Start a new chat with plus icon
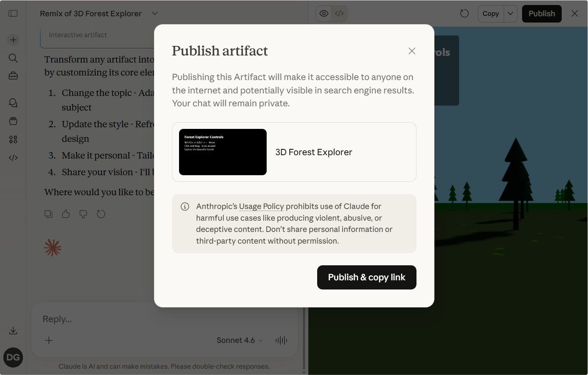The width and height of the screenshot is (588, 375). (13, 40)
